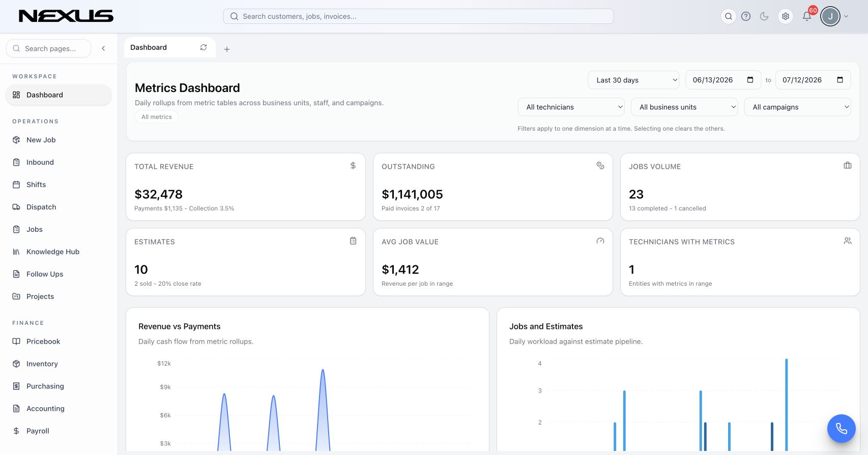Add a new tab with plus
The width and height of the screenshot is (868, 455).
coord(227,49)
